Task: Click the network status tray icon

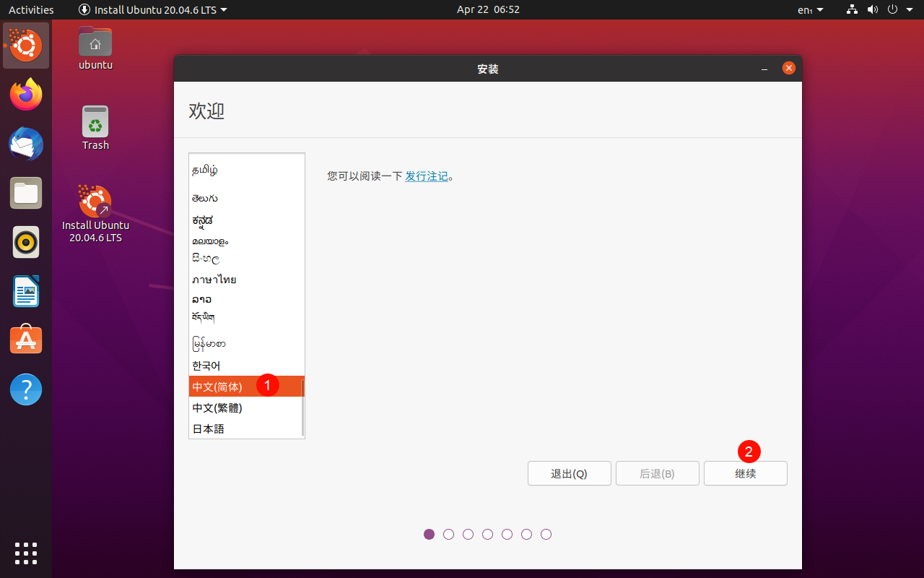Action: 853,9
